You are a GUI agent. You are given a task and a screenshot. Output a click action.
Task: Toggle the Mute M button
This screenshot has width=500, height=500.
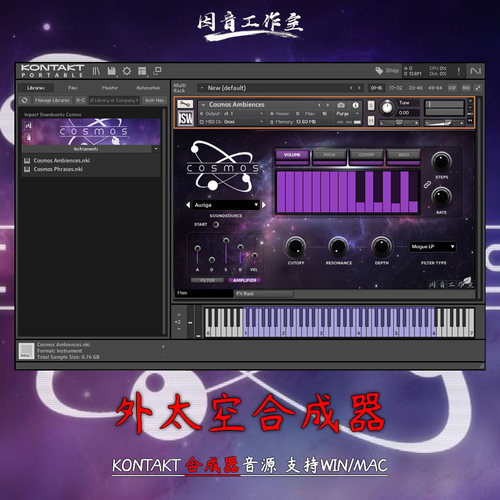click(x=371, y=120)
